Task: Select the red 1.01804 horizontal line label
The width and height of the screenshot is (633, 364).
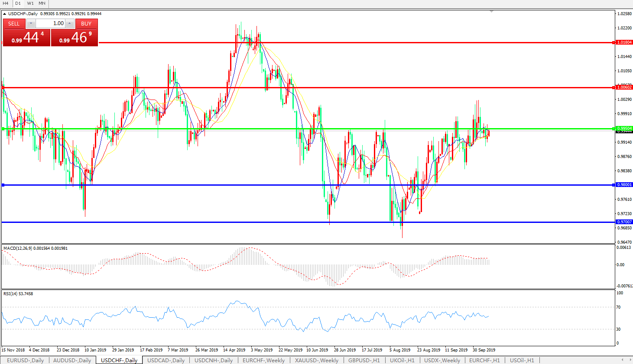Action: pos(624,42)
